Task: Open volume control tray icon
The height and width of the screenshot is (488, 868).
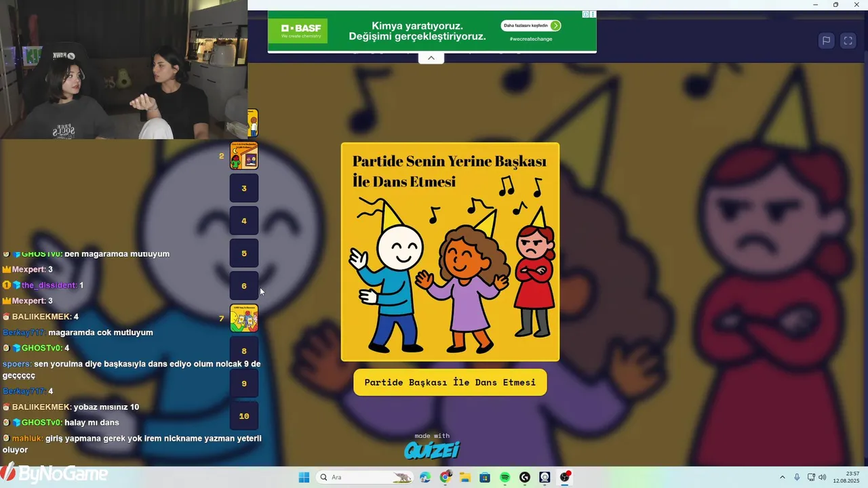Action: pos(822,477)
